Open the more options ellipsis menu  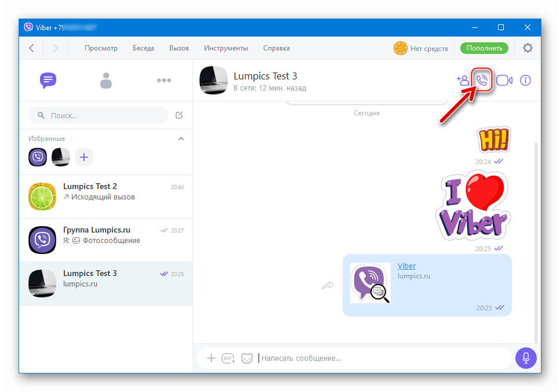pos(164,81)
